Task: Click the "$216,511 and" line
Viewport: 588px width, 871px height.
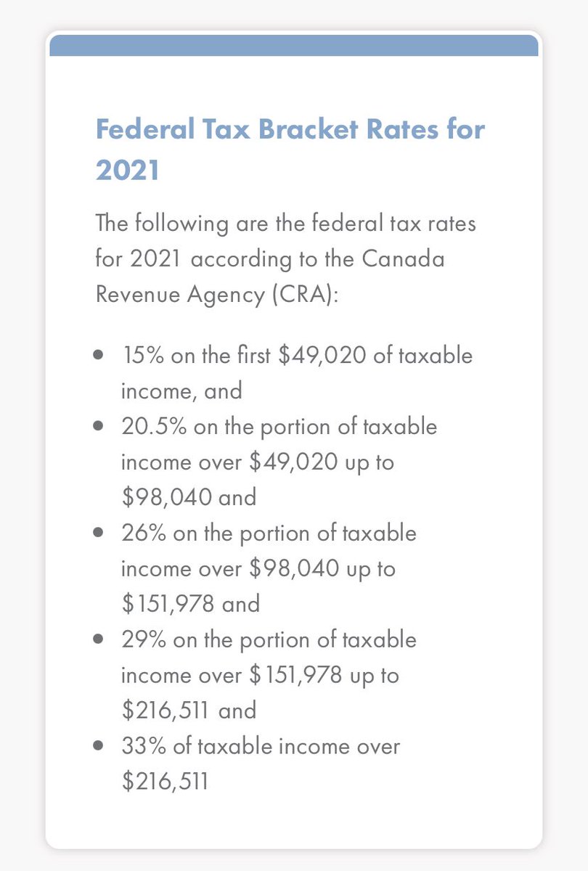Action: 189,710
